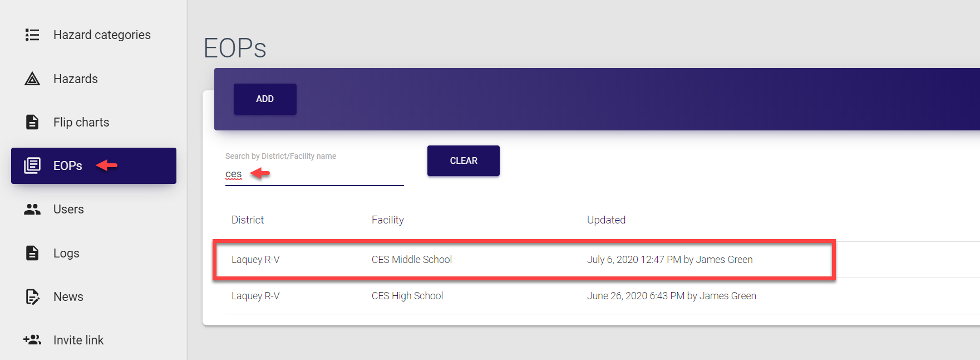The image size is (980, 360).
Task: Click the EOPs library icon
Action: [x=32, y=166]
